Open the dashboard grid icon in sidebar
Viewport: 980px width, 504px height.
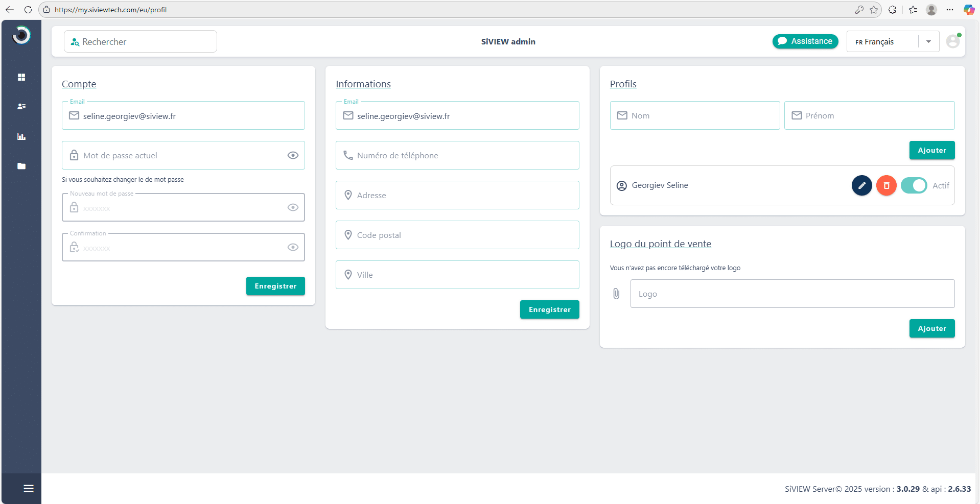click(21, 77)
